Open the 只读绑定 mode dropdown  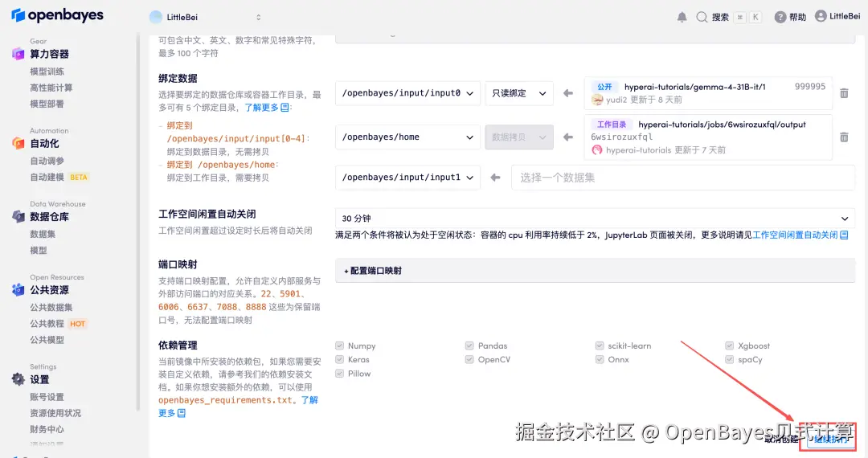518,93
